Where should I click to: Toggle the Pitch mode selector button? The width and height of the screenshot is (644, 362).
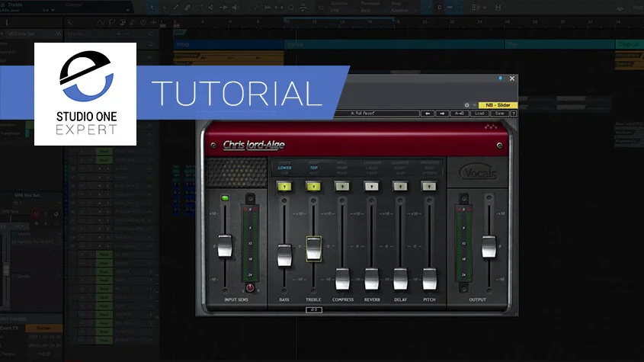point(429,187)
